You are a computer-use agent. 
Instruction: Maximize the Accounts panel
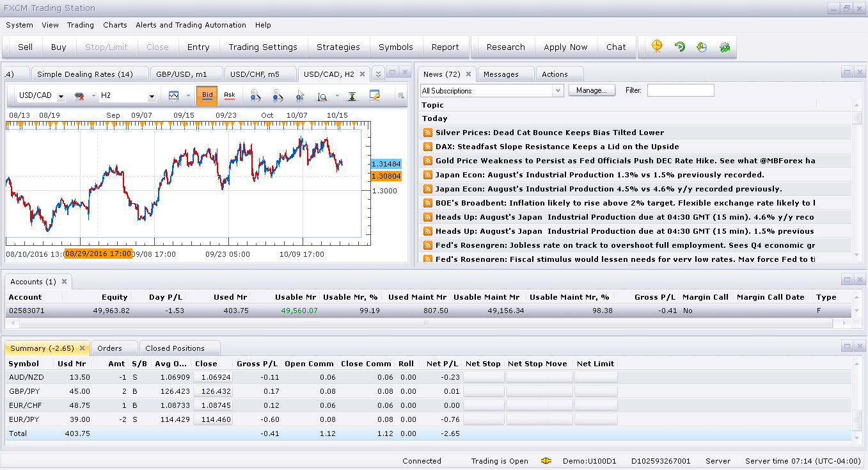pyautogui.click(x=846, y=280)
